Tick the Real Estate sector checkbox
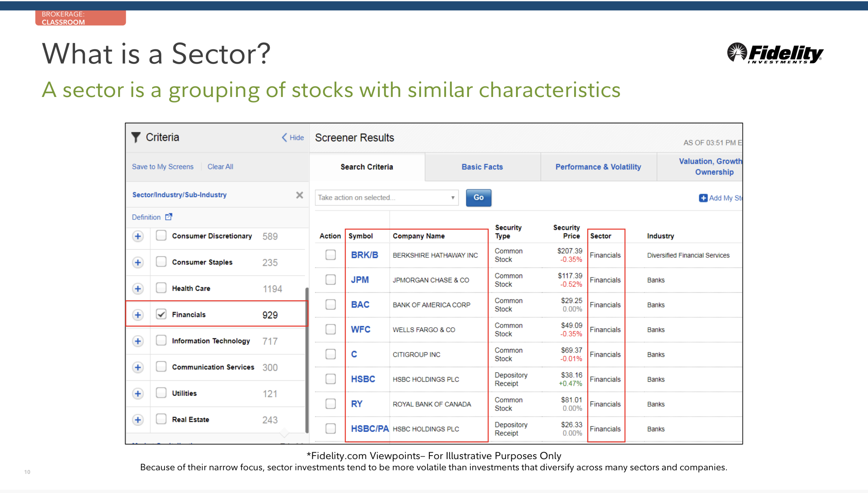 161,419
